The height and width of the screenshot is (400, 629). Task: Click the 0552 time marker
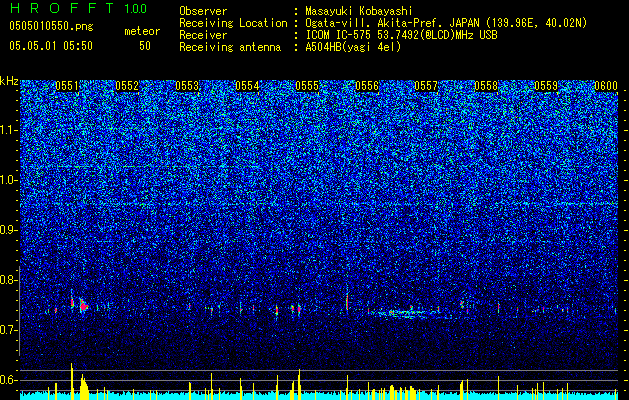[127, 86]
